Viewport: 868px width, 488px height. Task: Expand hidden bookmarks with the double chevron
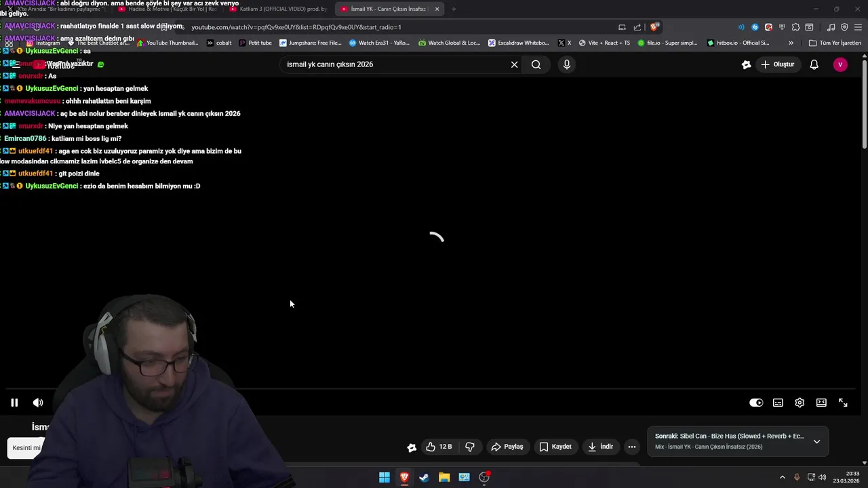pyautogui.click(x=791, y=43)
